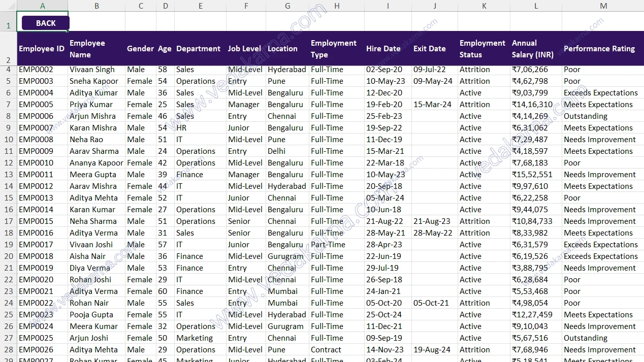Image resolution: width=644 pixels, height=362 pixels.
Task: Click the "Gender" column heading cell
Action: pyautogui.click(x=141, y=49)
